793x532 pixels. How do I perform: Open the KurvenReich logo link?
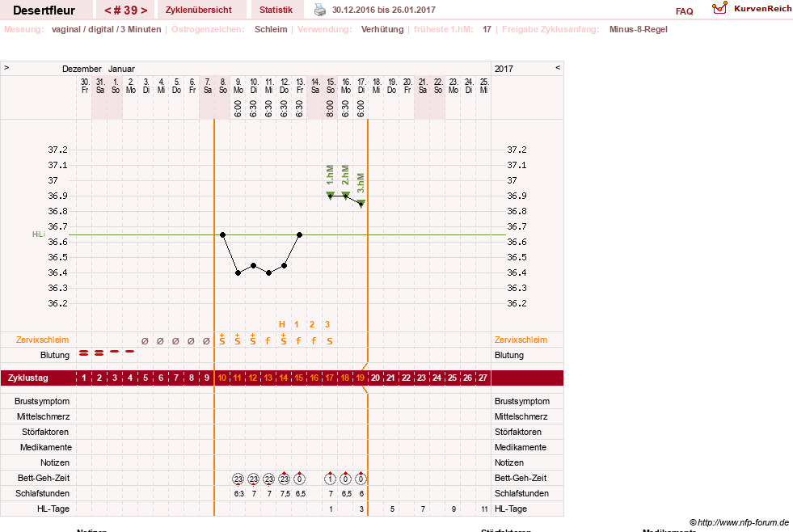752,9
